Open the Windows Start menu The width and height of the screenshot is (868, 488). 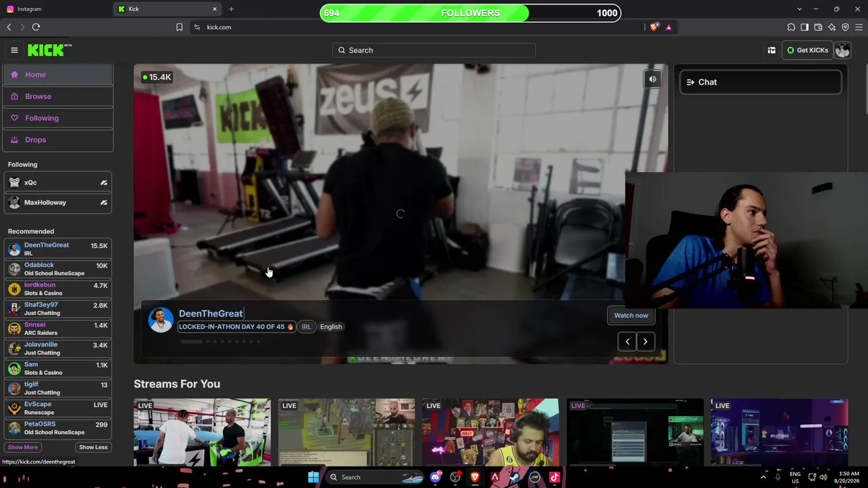(x=313, y=477)
